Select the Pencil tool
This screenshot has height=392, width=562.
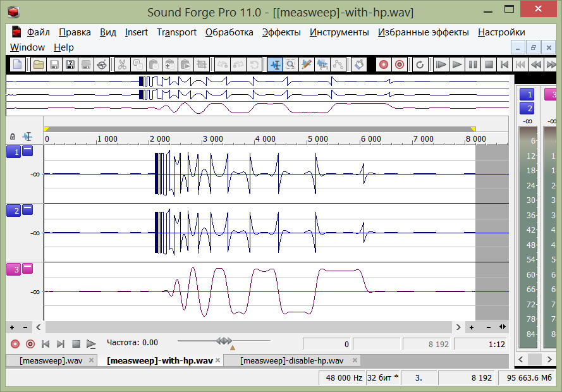click(307, 65)
